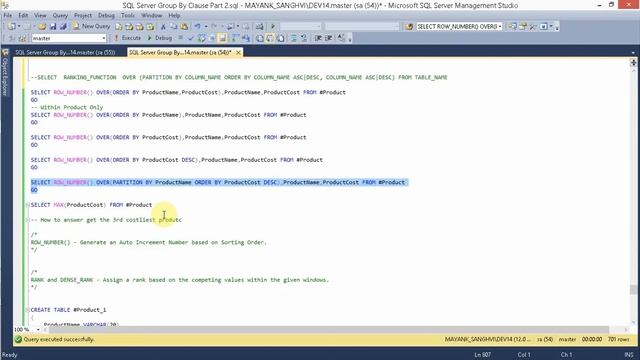Viewport: 640px width, 360px height.
Task: Click the Debug button on the editor toolbar
Action: (x=160, y=38)
